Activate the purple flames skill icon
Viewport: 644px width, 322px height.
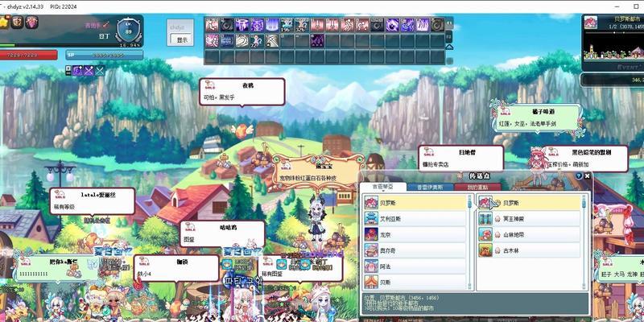[x=423, y=25]
